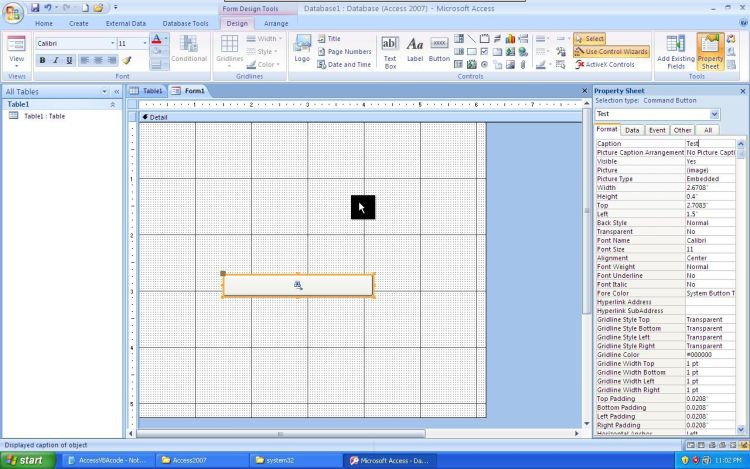Viewport: 750px width, 469px height.
Task: Undo with the Quick Access arrow
Action: pyautogui.click(x=48, y=8)
